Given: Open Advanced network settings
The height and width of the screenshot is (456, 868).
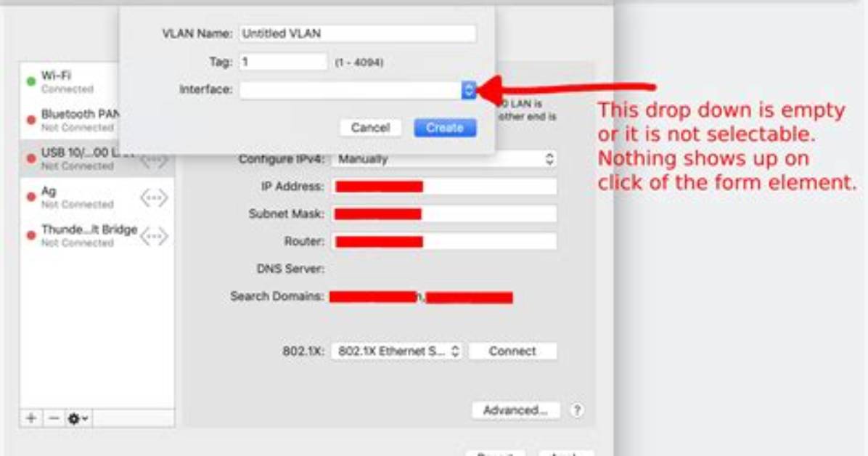Looking at the screenshot, I should tap(515, 410).
